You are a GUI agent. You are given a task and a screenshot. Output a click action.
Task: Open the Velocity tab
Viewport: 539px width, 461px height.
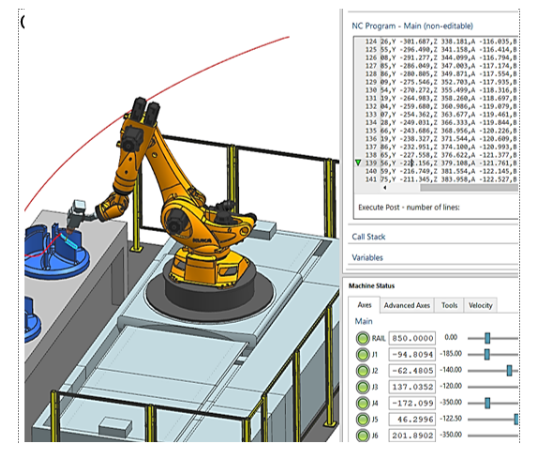pos(480,305)
